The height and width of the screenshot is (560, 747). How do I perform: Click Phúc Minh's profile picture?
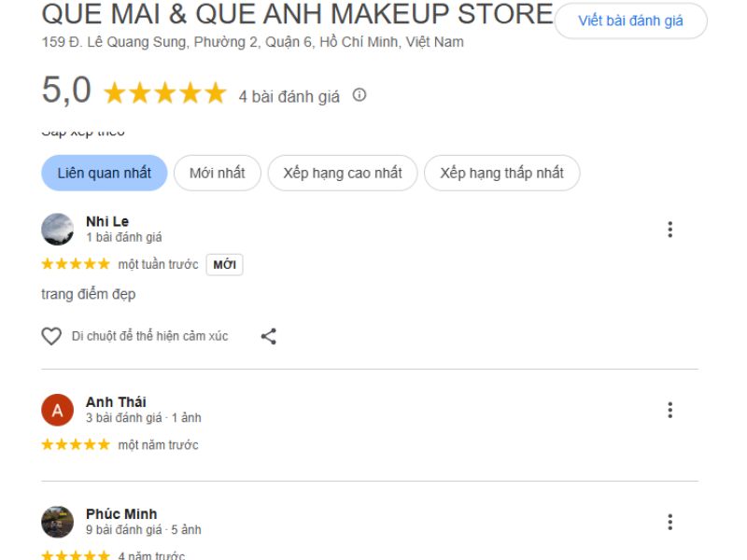[x=58, y=522]
